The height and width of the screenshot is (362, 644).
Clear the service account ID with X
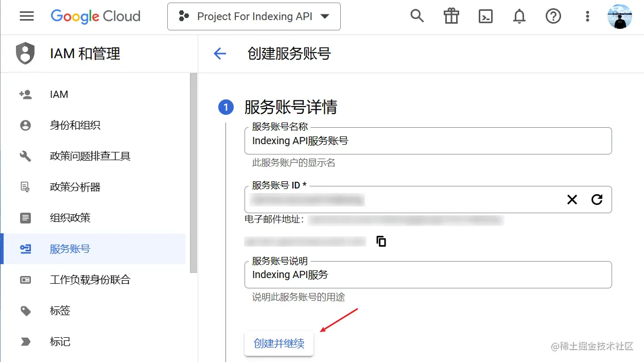point(572,200)
